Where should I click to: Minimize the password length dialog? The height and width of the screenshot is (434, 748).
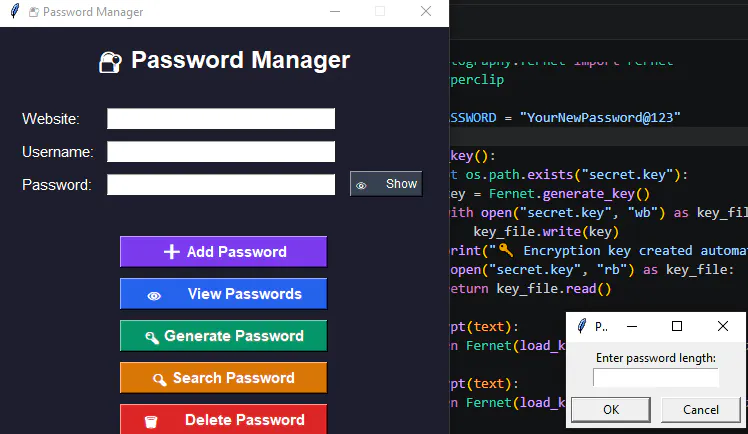tap(632, 326)
